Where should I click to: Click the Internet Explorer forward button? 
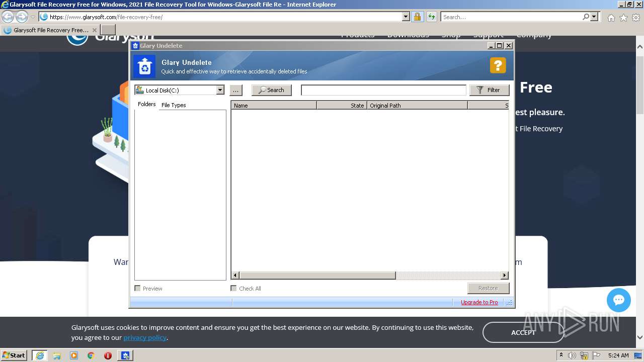coord(22,17)
